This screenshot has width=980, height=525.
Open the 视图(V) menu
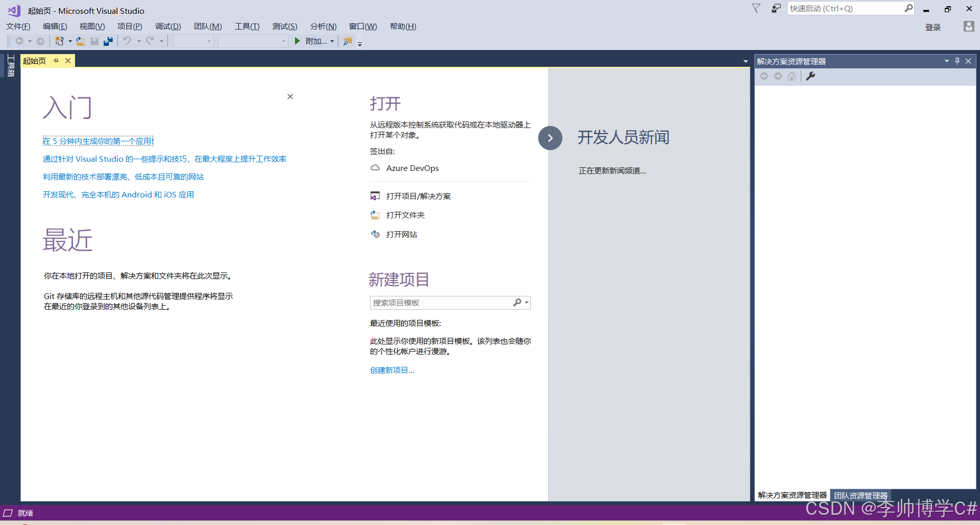92,27
